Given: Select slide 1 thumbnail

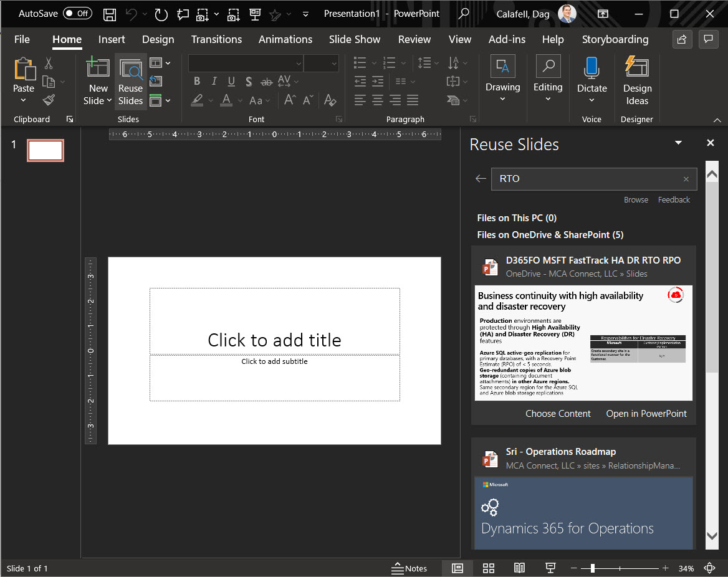Looking at the screenshot, I should click(45, 150).
